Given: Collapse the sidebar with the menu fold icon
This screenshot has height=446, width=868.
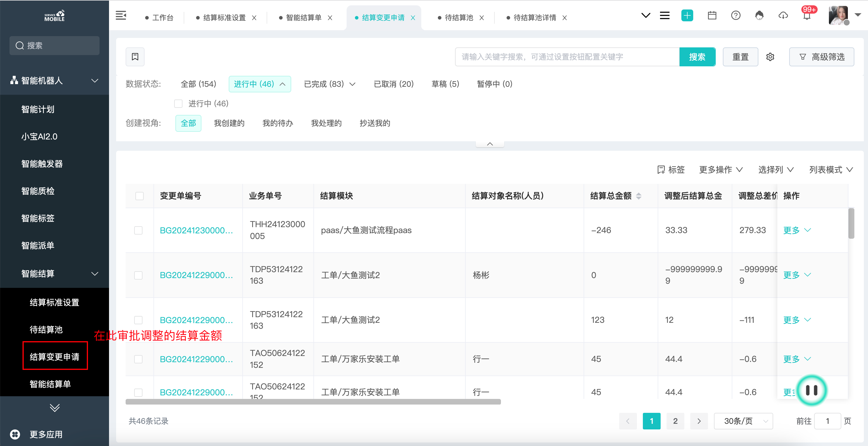Looking at the screenshot, I should (121, 15).
